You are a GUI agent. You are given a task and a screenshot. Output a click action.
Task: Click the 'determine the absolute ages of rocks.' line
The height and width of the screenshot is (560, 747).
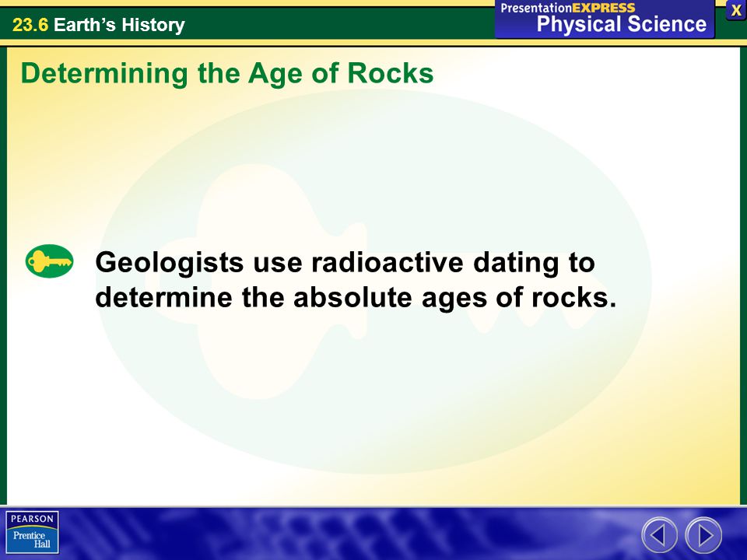356,298
